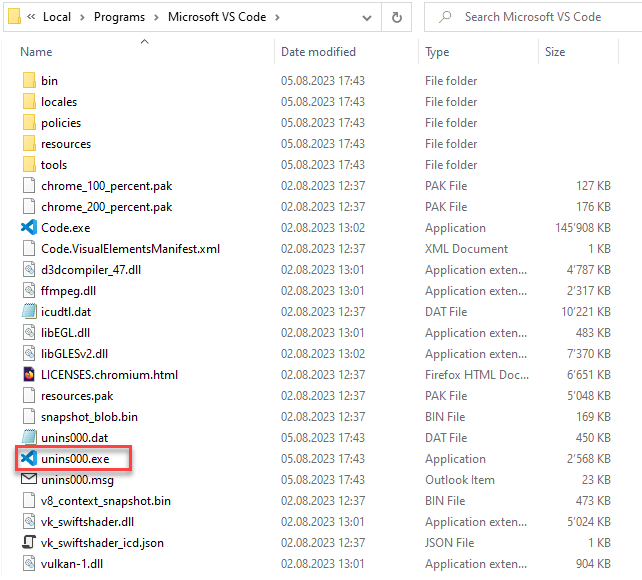The width and height of the screenshot is (642, 580).
Task: Sort files by Type column header
Action: tap(437, 52)
